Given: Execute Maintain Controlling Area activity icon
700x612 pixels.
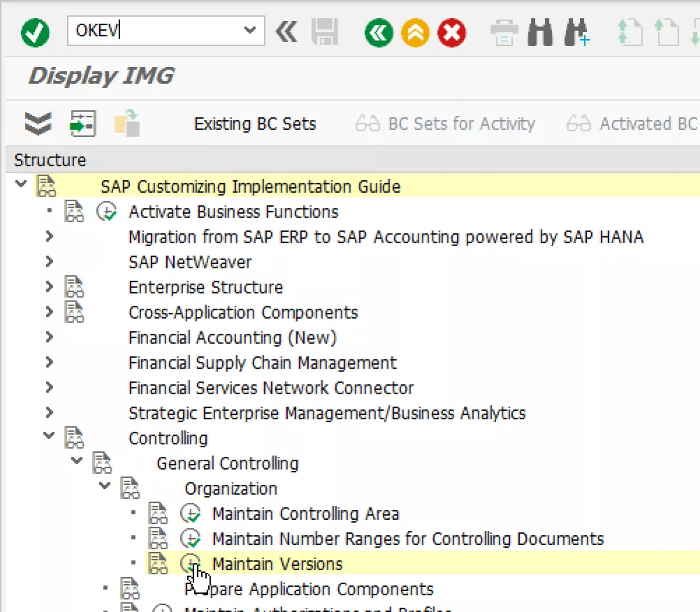Looking at the screenshot, I should click(191, 513).
